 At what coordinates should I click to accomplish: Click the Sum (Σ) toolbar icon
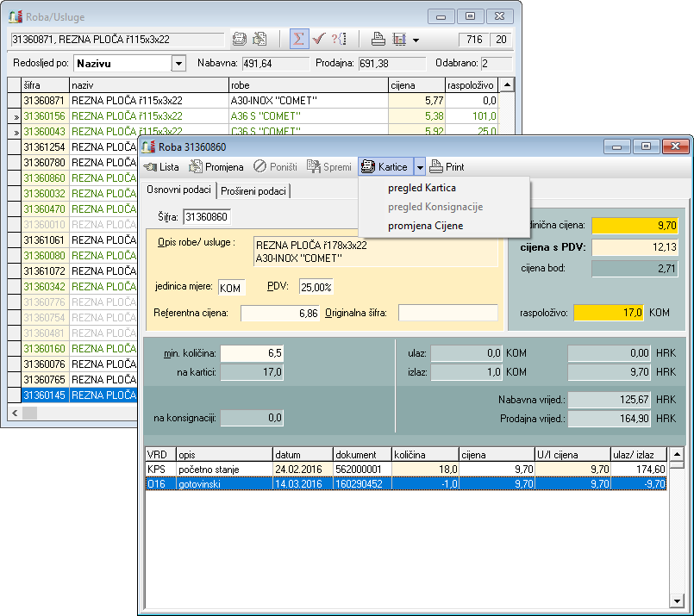click(299, 40)
